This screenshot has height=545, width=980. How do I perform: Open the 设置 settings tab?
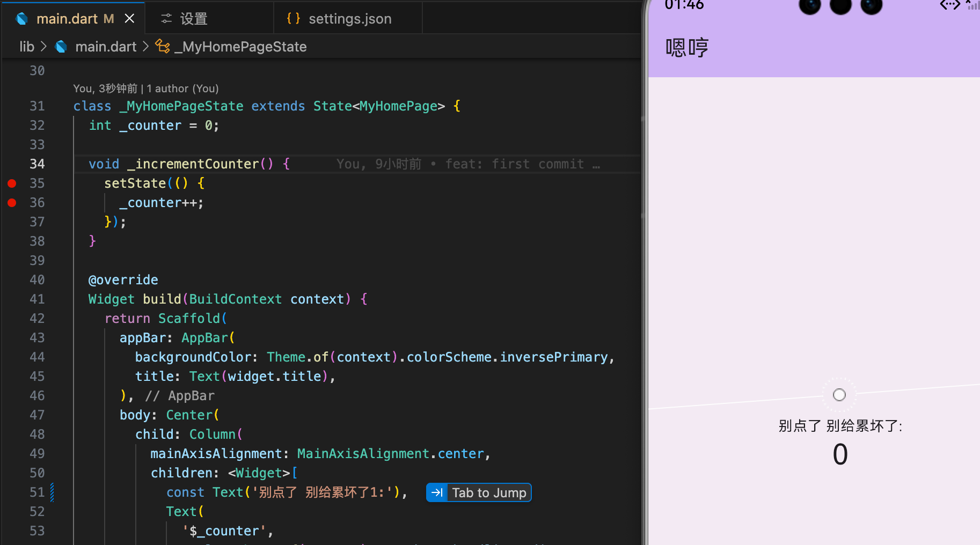[x=209, y=19]
